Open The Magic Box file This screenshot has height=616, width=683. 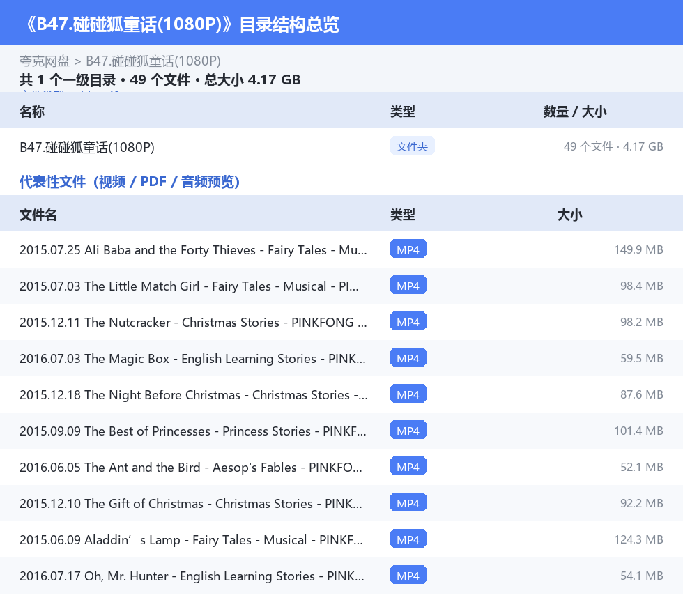coord(192,359)
